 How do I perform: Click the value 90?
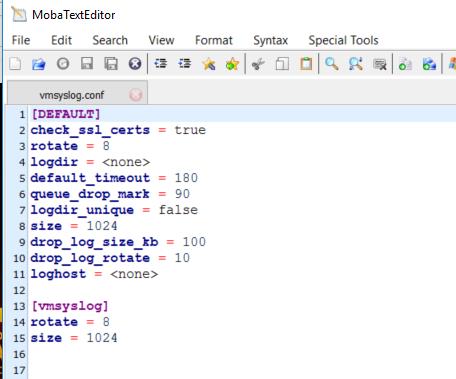coord(182,194)
